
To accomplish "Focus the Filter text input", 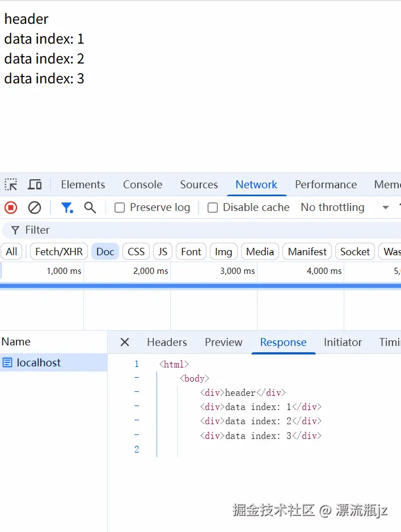I will coord(170,230).
